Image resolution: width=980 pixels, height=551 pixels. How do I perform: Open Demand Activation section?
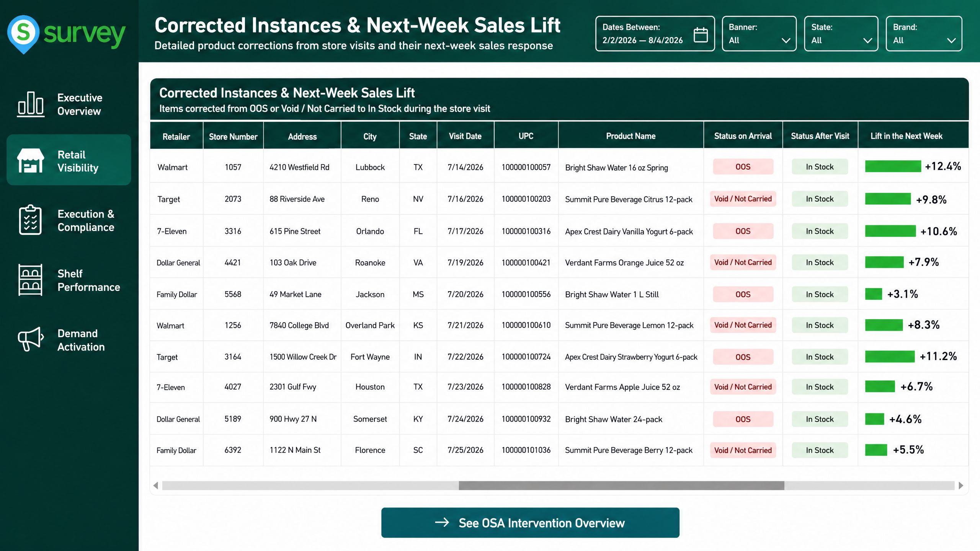(x=69, y=339)
